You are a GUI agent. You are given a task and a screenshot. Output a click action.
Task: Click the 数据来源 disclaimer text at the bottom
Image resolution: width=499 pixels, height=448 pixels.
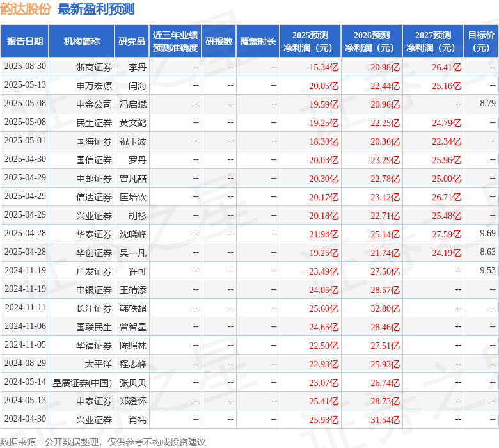[x=103, y=442]
